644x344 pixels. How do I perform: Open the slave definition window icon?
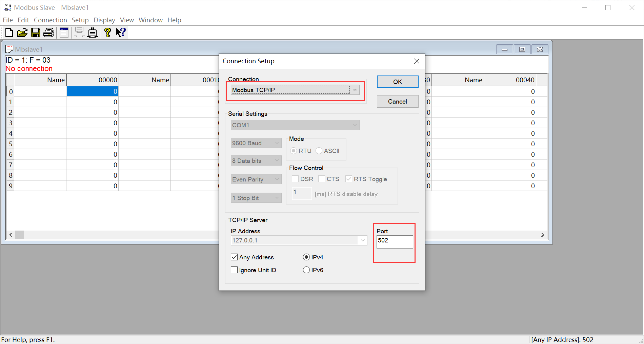64,33
